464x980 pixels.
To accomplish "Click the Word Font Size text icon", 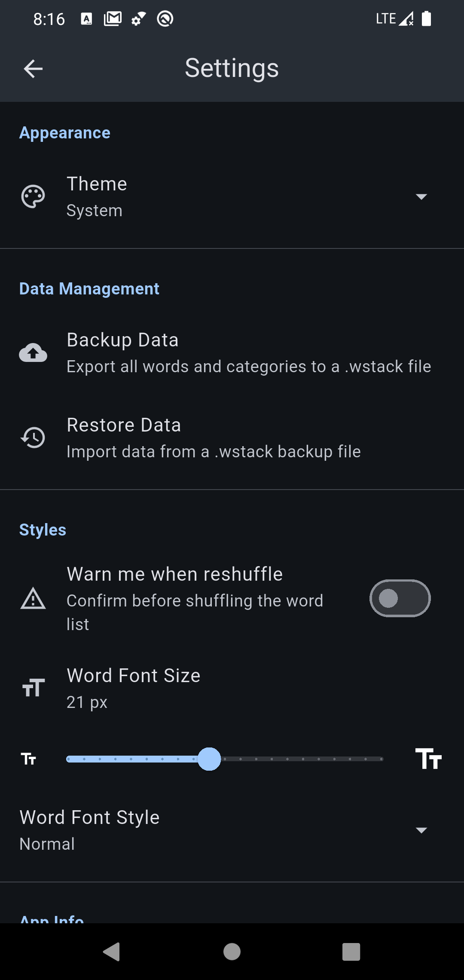I will 33,687.
